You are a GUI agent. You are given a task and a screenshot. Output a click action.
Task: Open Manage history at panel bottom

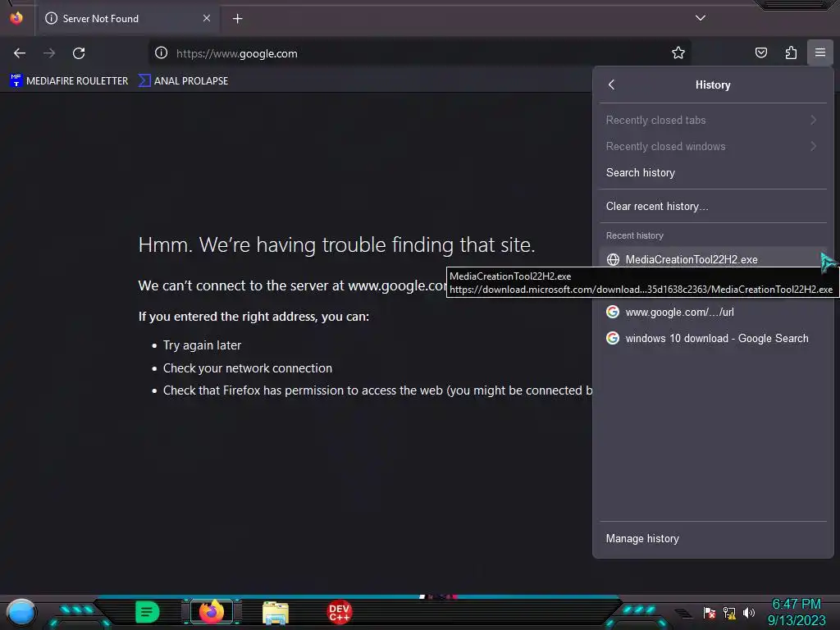coord(713,538)
